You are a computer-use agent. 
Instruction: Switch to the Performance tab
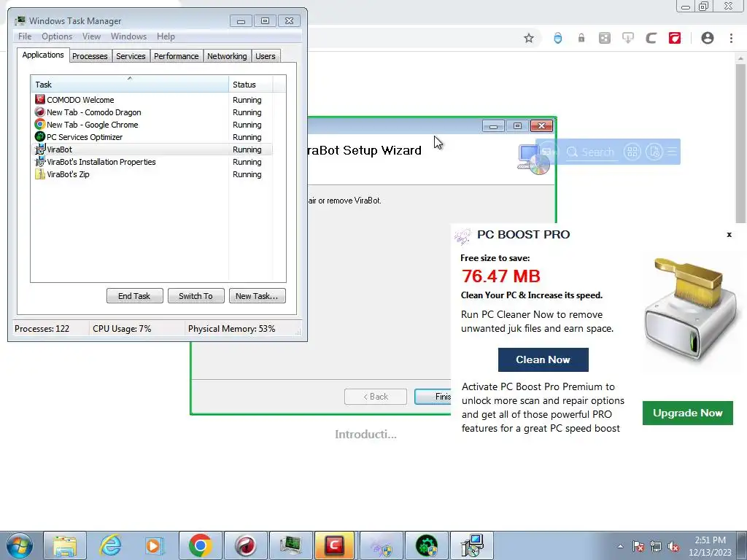pos(176,56)
